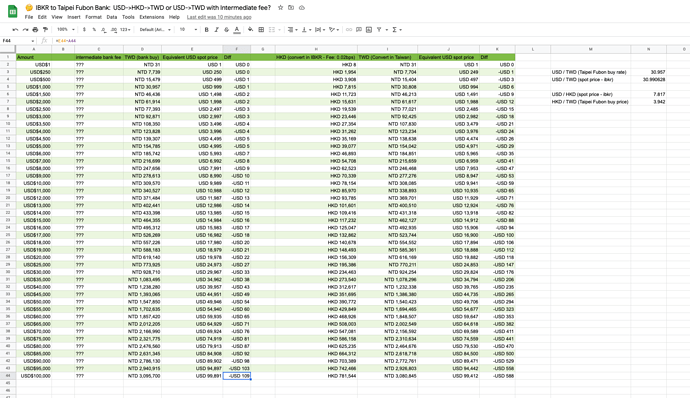Open the Extensions menu
This screenshot has width=690, height=398.
click(152, 17)
